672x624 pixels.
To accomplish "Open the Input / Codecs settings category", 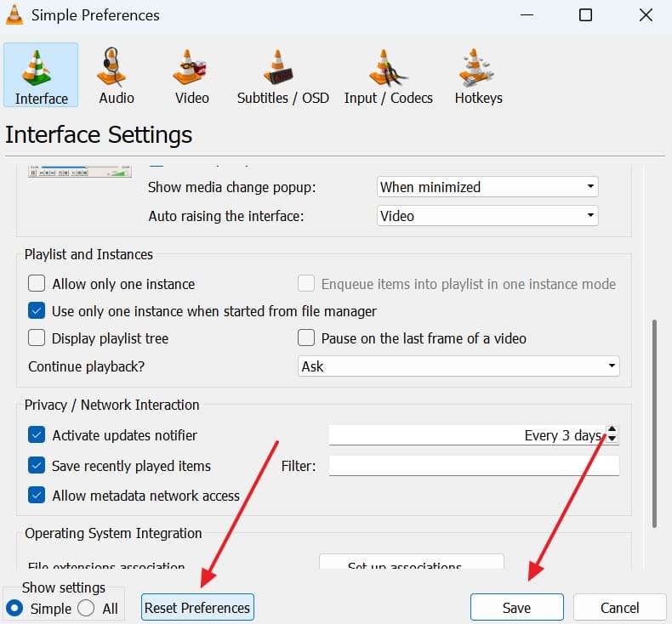I will pos(388,75).
